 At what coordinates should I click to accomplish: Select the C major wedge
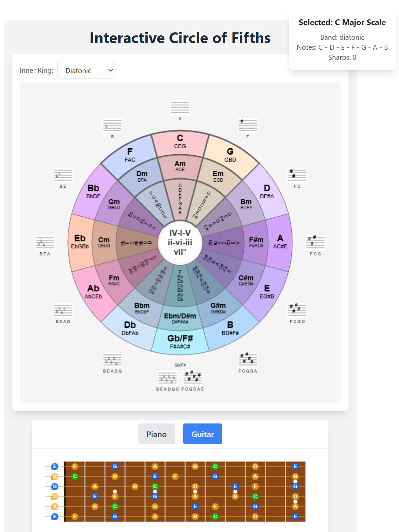coord(180,142)
